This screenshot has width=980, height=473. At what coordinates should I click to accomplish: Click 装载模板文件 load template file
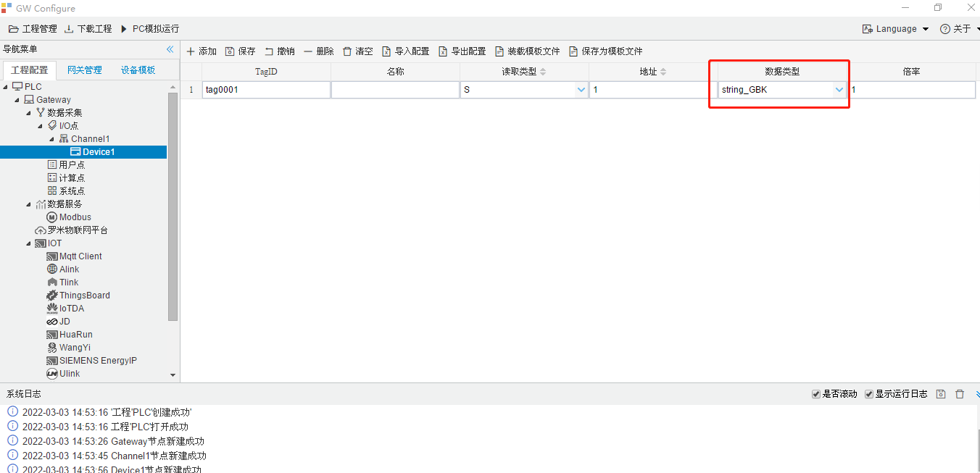(527, 51)
